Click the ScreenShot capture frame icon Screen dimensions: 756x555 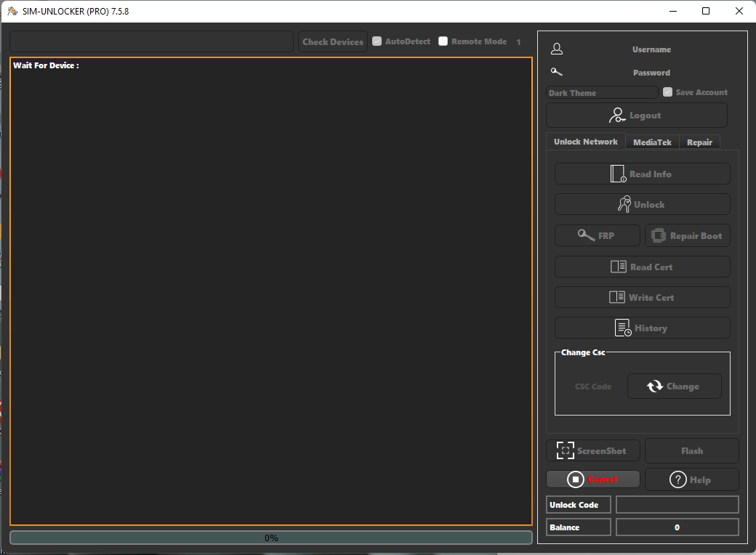(x=565, y=450)
